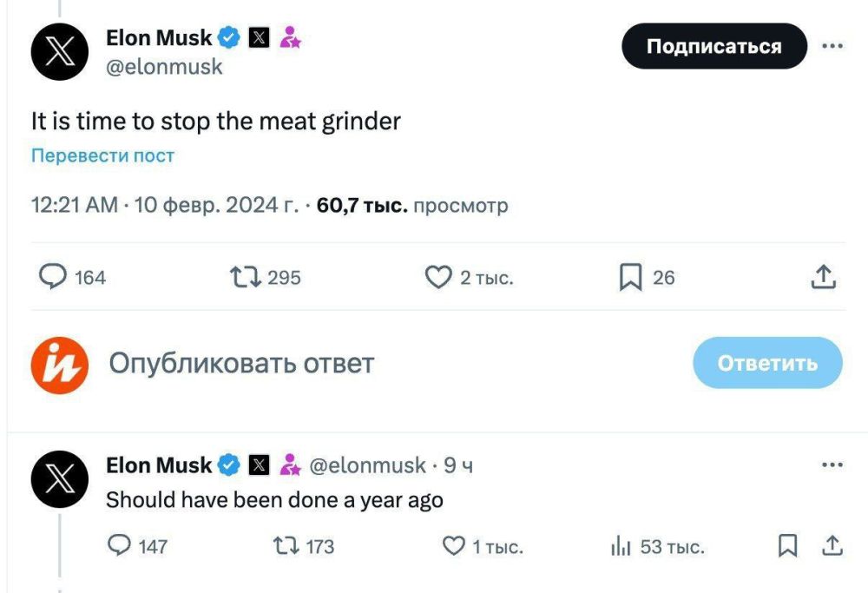Click the Перевести пост link

click(x=102, y=155)
